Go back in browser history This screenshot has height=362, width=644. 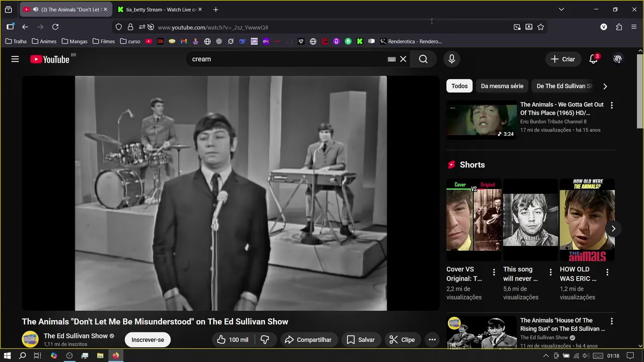(25, 27)
